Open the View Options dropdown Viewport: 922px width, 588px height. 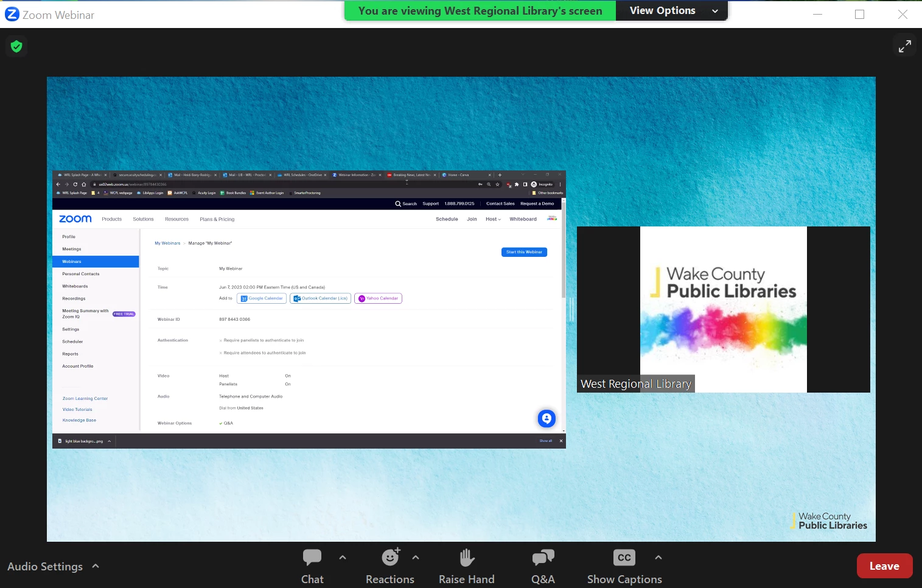(x=672, y=10)
